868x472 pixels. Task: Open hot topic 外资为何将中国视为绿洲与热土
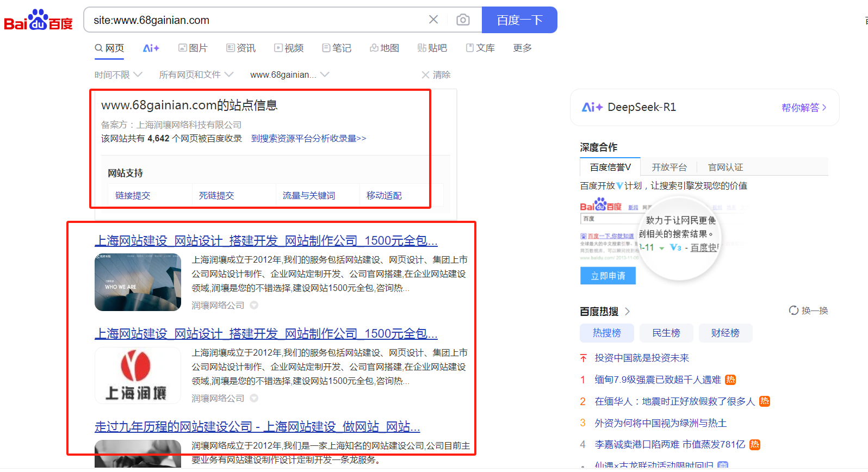click(x=661, y=423)
